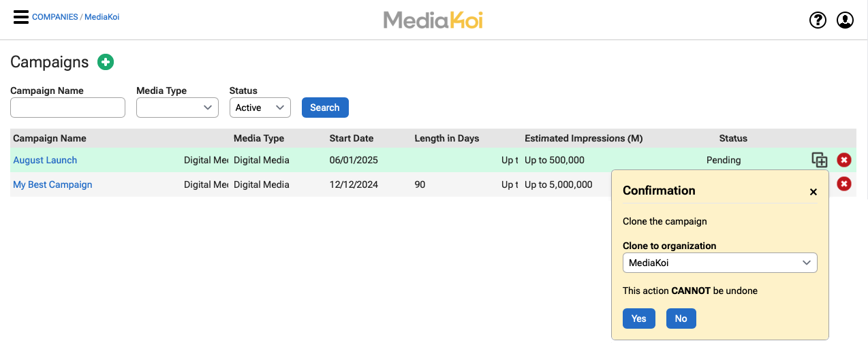Image resolution: width=868 pixels, height=343 pixels.
Task: Click the Search button
Action: (x=325, y=108)
